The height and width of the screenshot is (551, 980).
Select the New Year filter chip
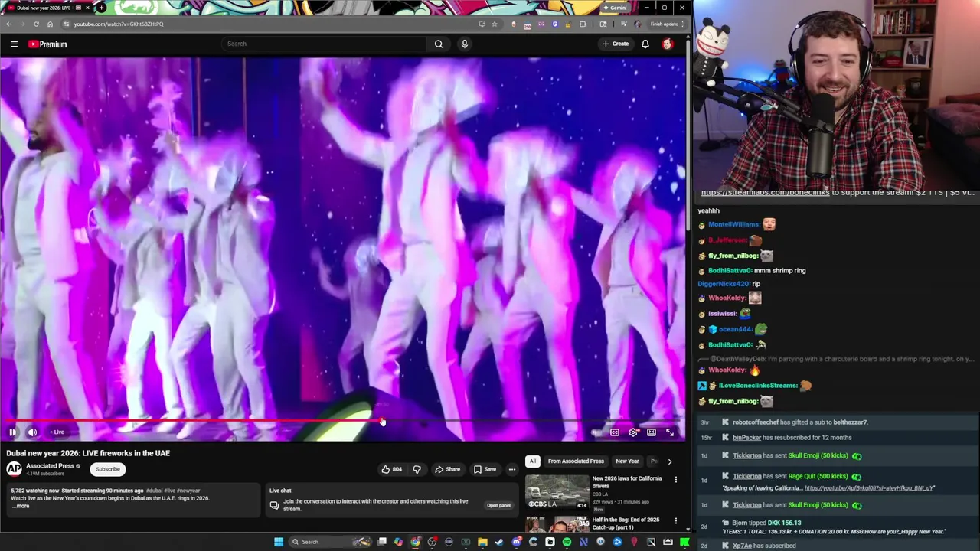[x=627, y=461]
